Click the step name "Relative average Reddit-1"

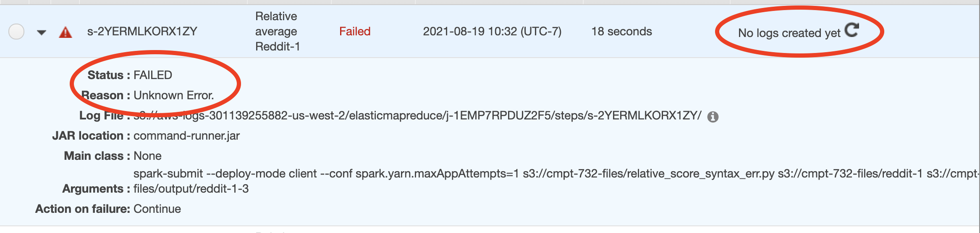[277, 32]
